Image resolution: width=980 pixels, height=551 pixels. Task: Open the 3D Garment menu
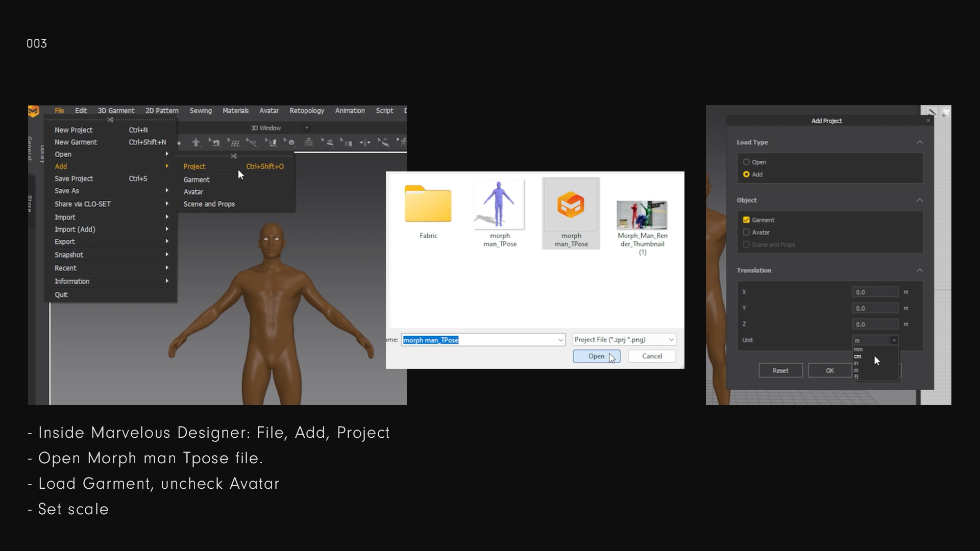116,111
